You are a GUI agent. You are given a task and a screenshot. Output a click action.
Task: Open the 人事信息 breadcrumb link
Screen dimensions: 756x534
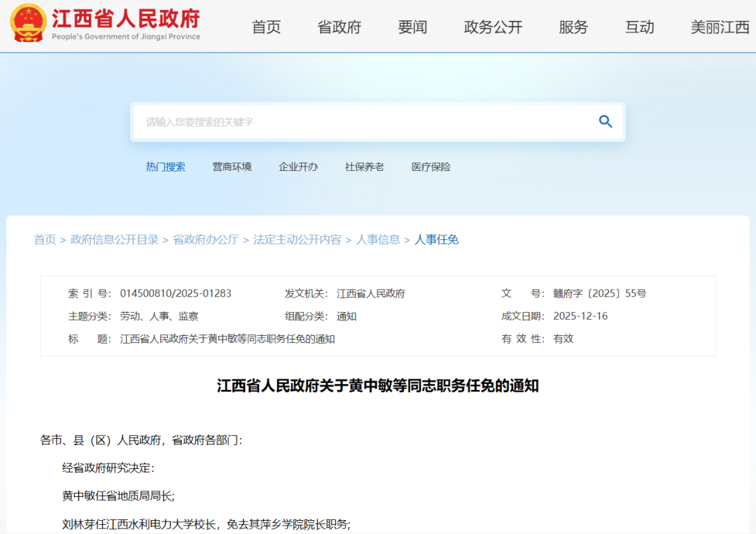pos(378,239)
